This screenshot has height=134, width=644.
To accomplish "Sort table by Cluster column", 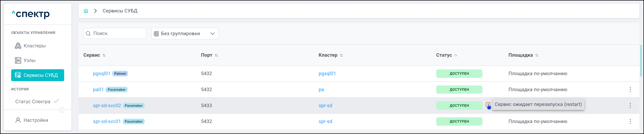I will tap(341, 55).
